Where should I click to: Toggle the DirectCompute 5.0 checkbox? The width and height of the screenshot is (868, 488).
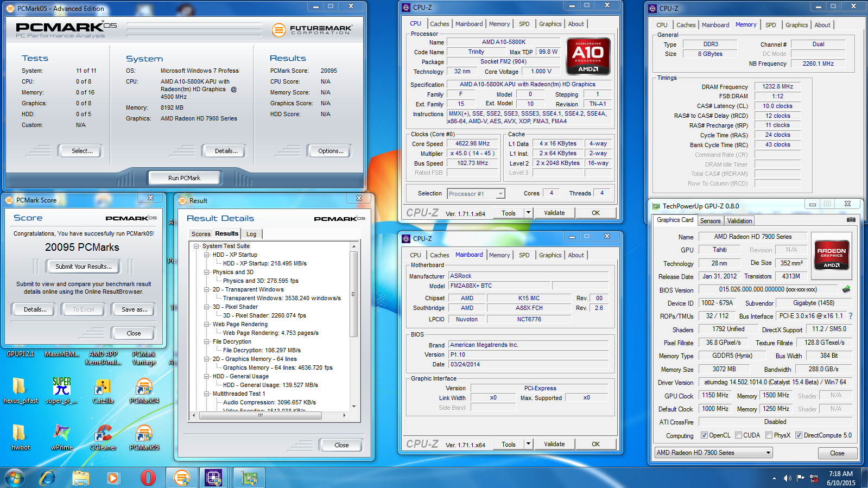click(799, 435)
